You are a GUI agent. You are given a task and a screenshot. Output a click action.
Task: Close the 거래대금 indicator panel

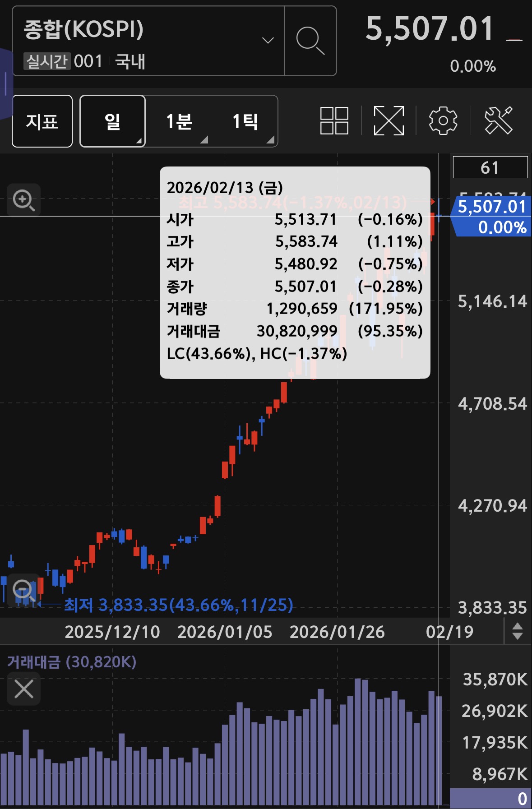coord(24,689)
